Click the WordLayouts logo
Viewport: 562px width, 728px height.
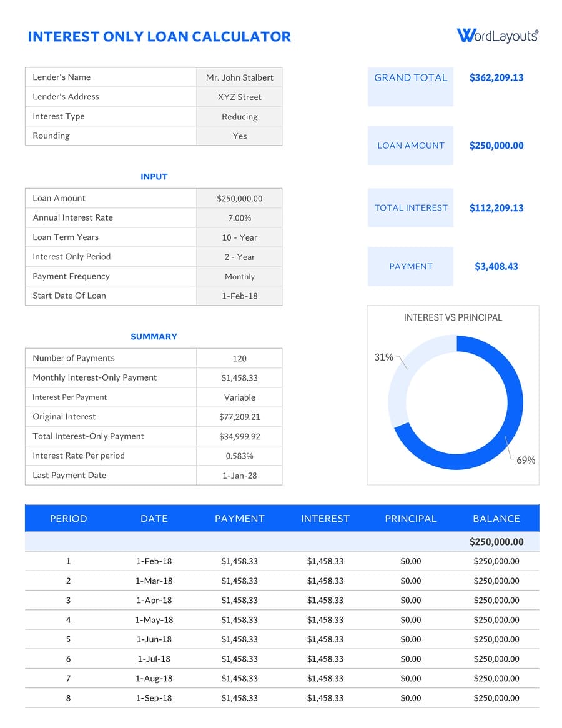pos(496,36)
